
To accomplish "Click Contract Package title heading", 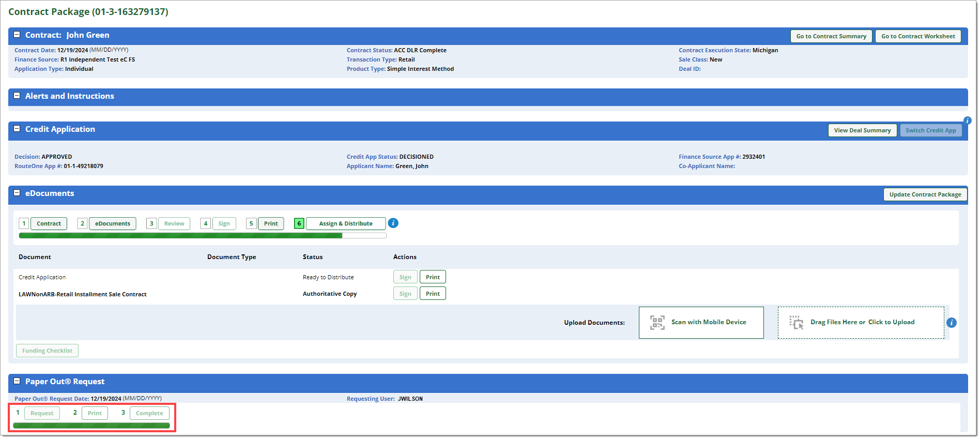I will (x=88, y=11).
